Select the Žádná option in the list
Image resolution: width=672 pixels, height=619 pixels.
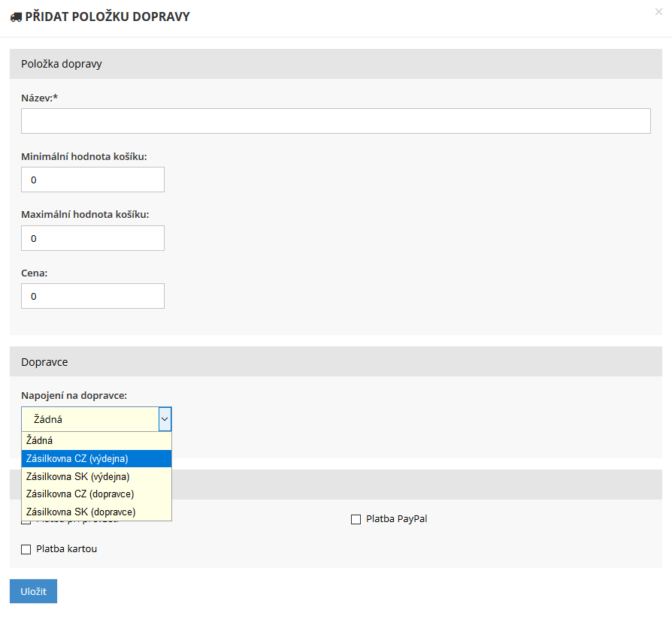(96, 440)
